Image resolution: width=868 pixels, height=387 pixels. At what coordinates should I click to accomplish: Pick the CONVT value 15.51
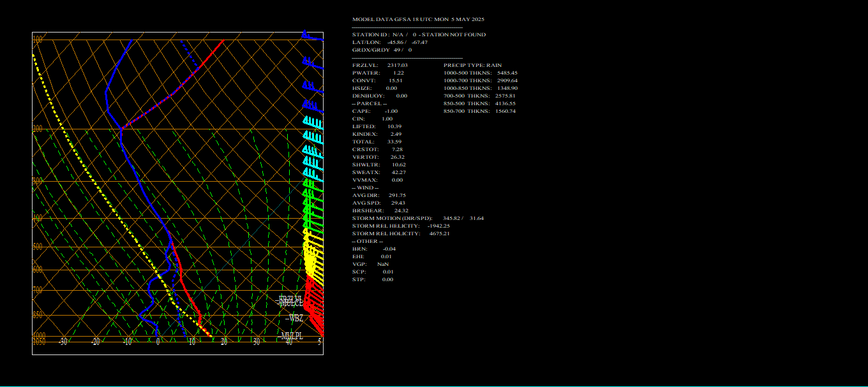[x=396, y=80]
